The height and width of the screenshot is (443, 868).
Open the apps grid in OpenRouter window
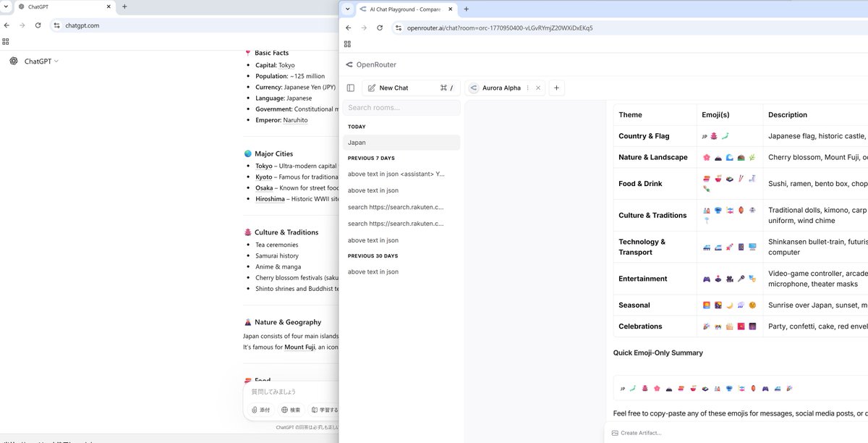point(347,43)
